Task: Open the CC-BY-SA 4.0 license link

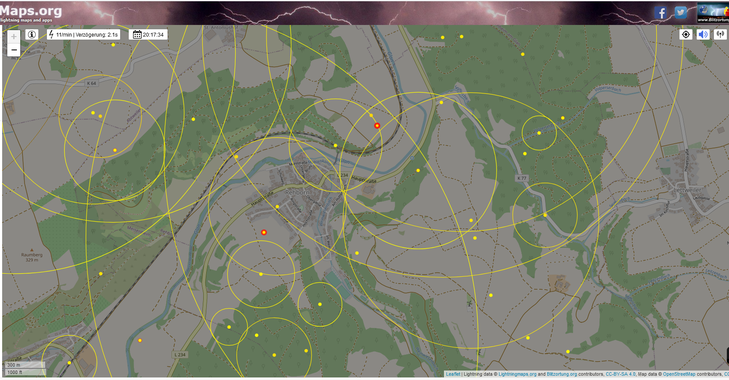Action: pos(620,374)
